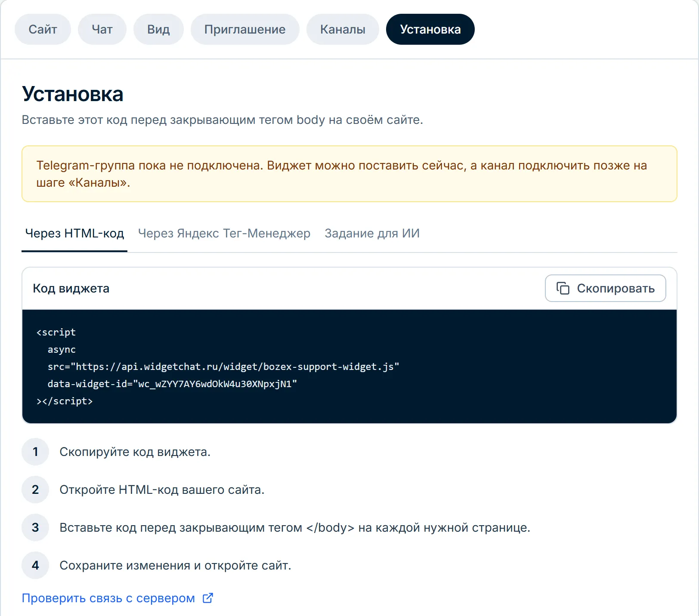
Task: Click the copy icon in Скопировать button
Action: coord(563,288)
